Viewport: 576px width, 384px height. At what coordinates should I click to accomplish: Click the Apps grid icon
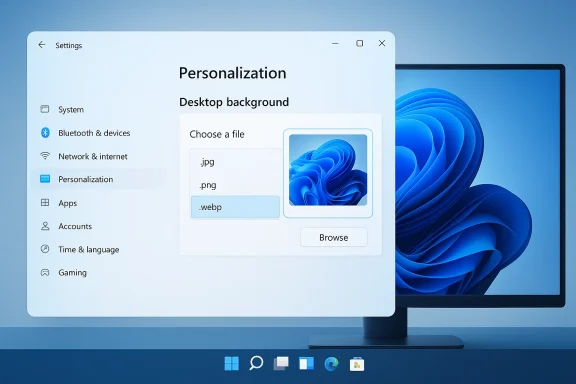pos(45,202)
